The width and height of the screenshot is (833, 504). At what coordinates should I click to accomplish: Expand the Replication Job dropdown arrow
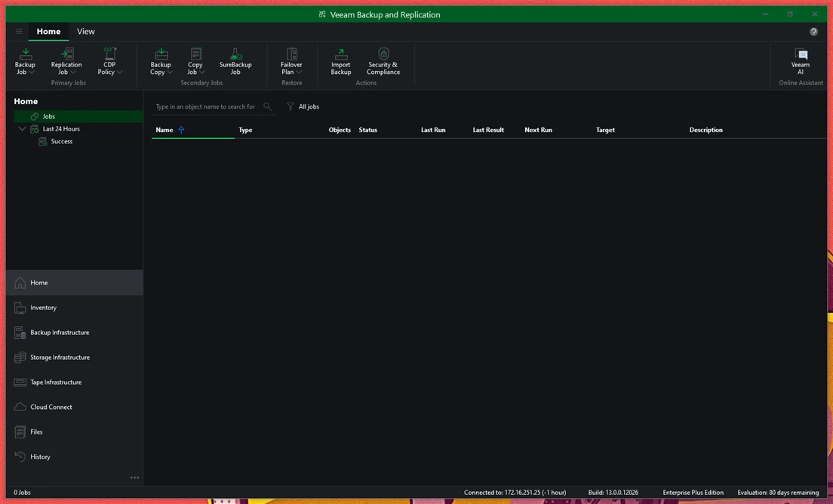click(x=73, y=72)
